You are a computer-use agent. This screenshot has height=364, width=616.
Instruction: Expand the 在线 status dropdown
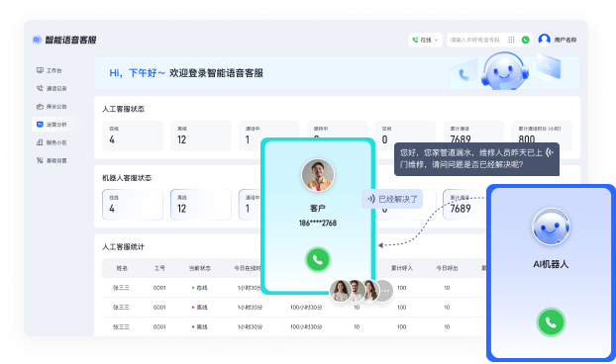[x=426, y=40]
